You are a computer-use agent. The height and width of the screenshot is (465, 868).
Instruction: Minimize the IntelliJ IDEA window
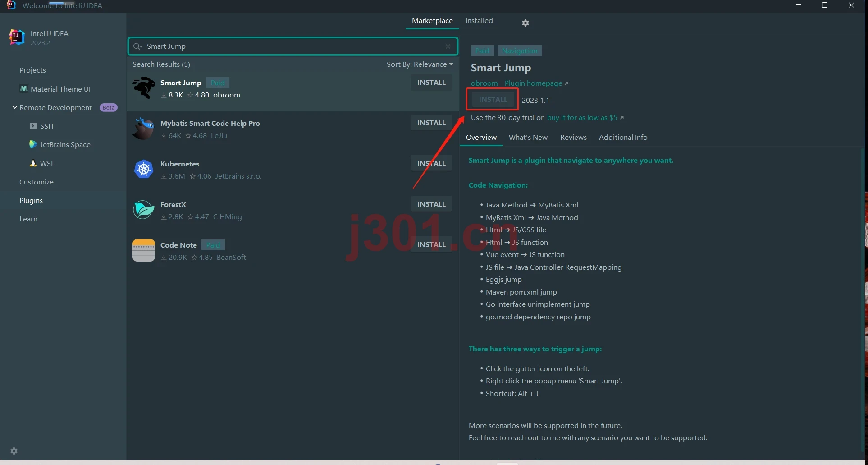tap(799, 5)
